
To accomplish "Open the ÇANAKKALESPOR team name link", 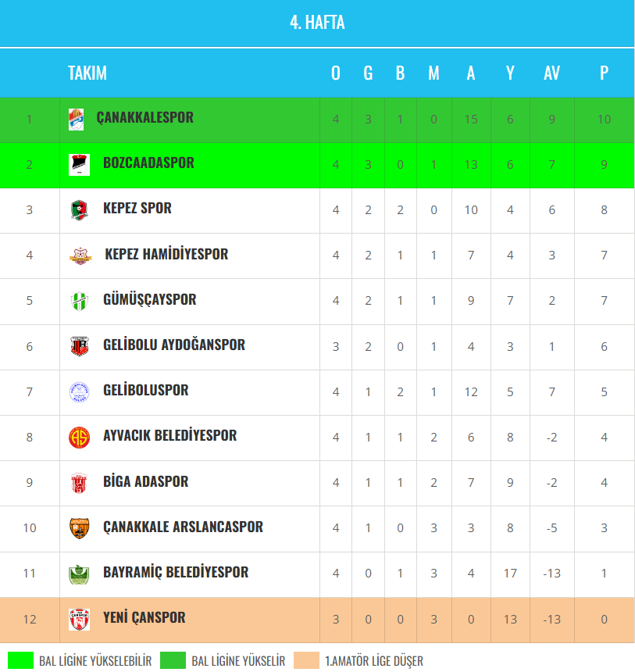I will tap(144, 118).
